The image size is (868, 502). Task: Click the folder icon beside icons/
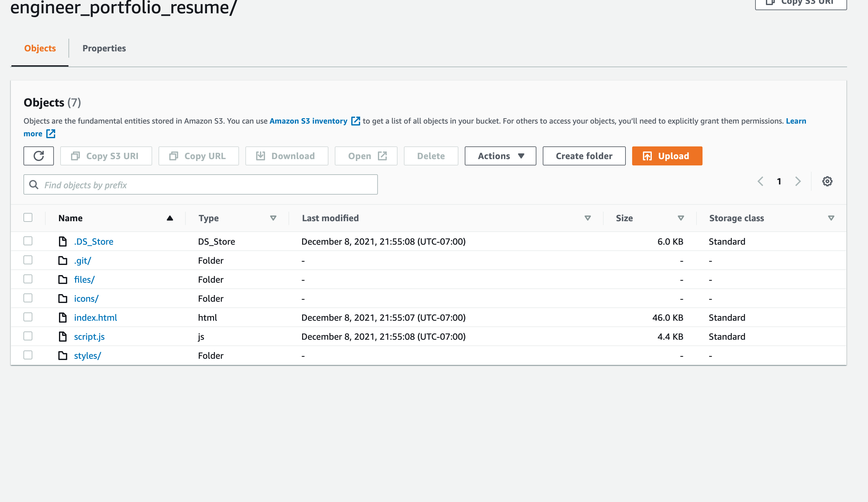[x=63, y=299]
